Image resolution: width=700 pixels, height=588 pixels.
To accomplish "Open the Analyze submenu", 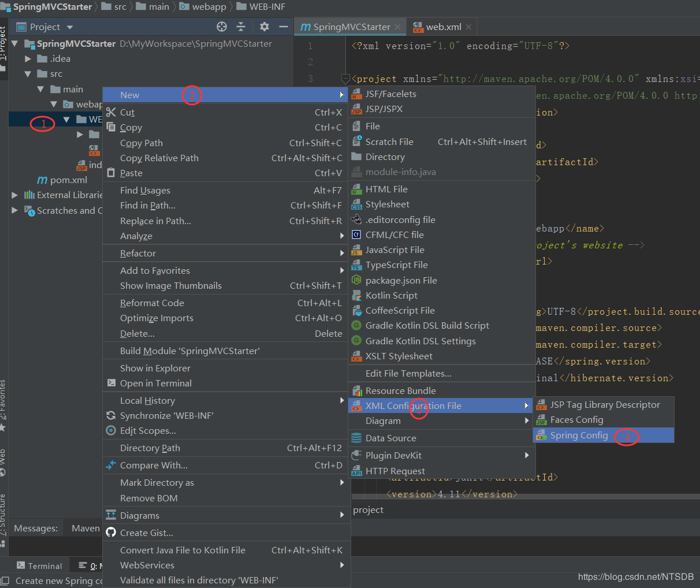I will (x=226, y=236).
